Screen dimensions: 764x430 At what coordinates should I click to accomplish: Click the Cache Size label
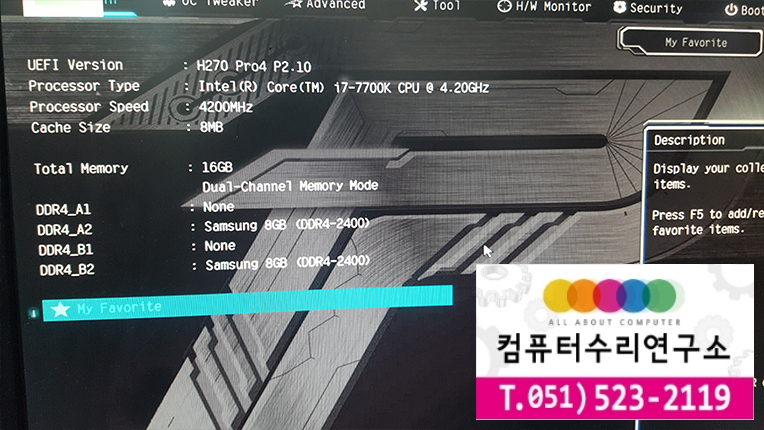71,128
